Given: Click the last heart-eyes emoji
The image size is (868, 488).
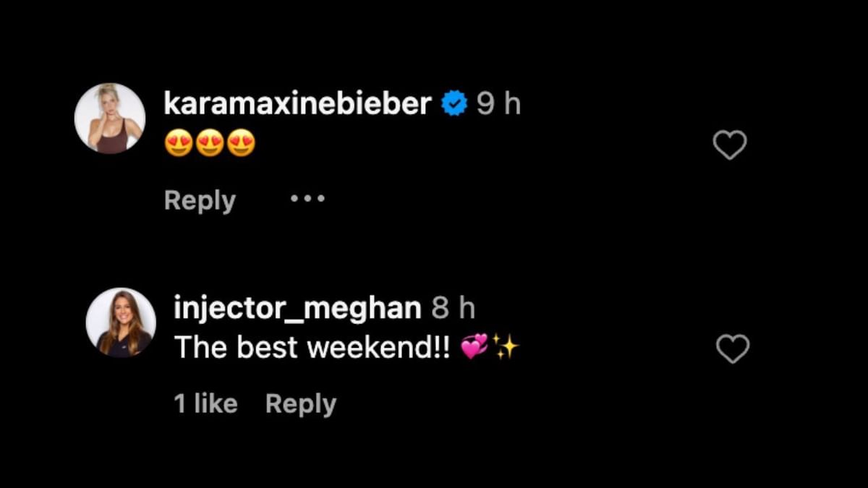Looking at the screenshot, I should coord(241,145).
